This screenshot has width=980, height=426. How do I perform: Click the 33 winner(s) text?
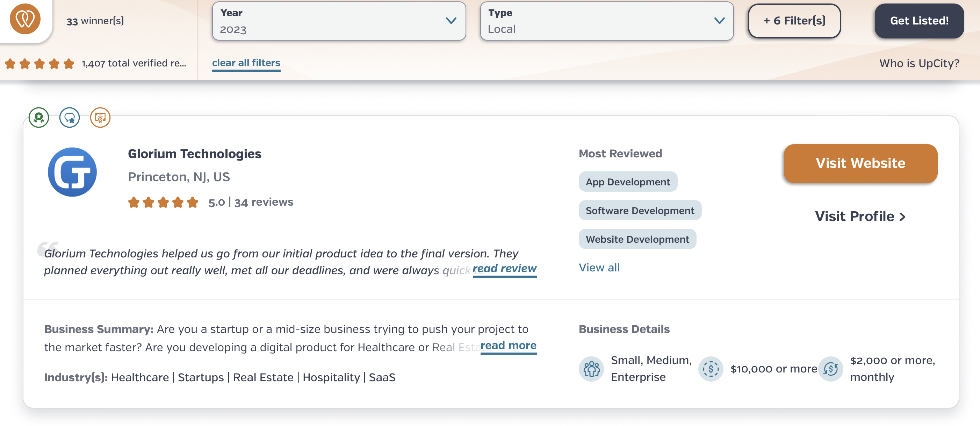click(95, 21)
